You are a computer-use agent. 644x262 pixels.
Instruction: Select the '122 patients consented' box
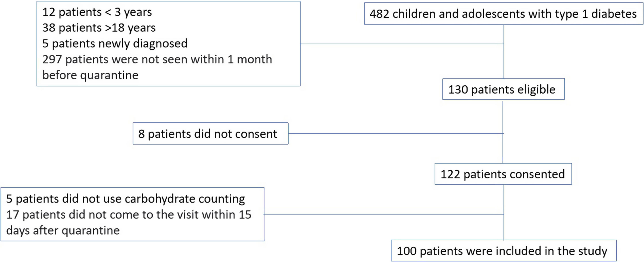[x=503, y=174]
